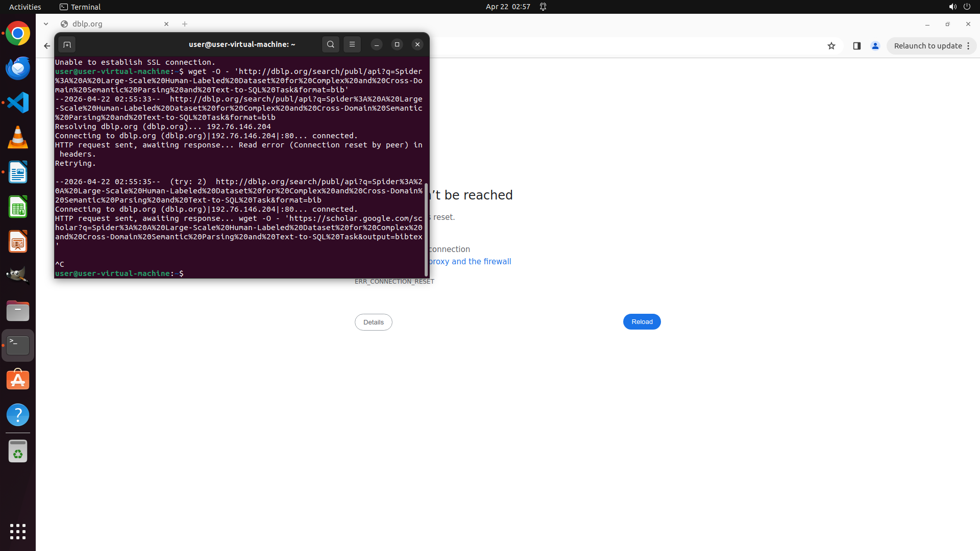The width and height of the screenshot is (980, 551).
Task: Open a new Chrome tab
Action: [x=185, y=24]
